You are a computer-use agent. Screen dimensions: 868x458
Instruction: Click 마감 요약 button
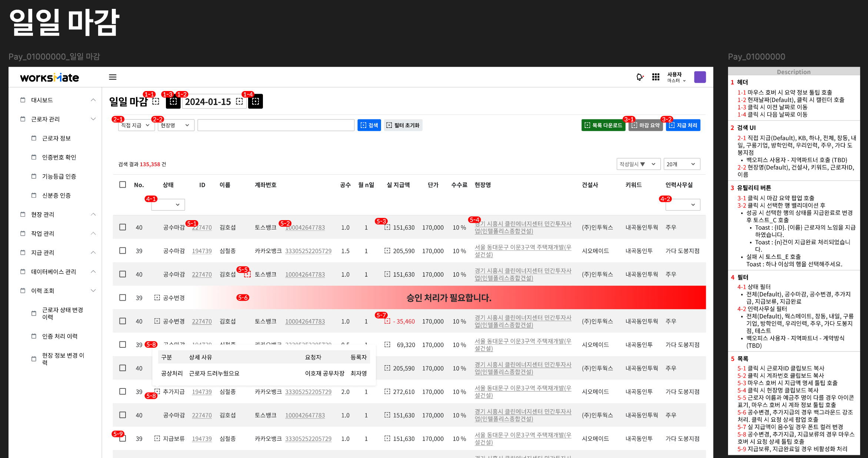click(645, 125)
